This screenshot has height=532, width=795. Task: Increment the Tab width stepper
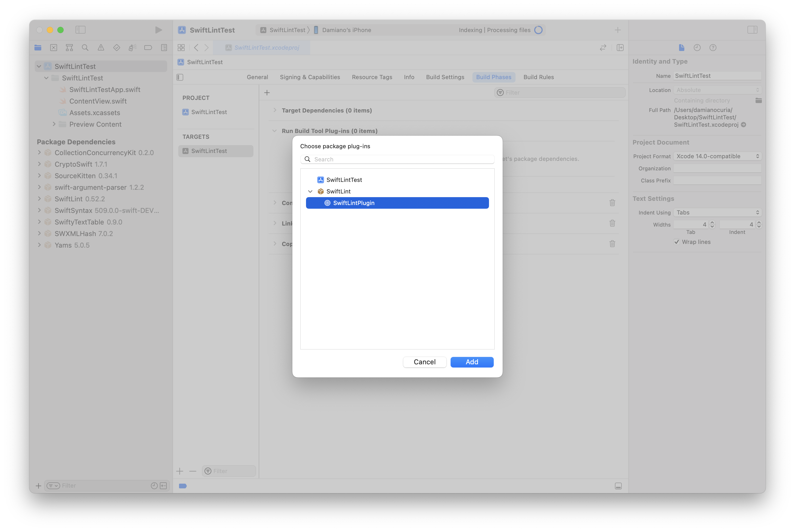click(712, 223)
